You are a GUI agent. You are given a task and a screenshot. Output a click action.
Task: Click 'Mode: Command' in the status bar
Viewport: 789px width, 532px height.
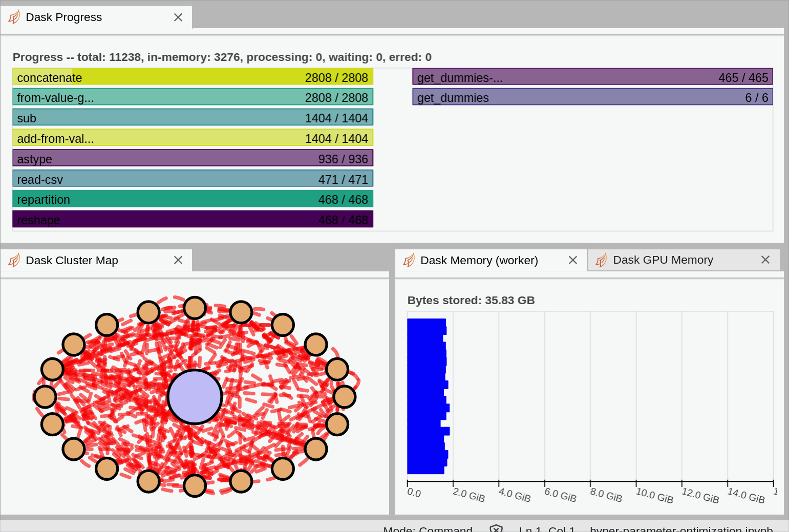click(x=428, y=528)
